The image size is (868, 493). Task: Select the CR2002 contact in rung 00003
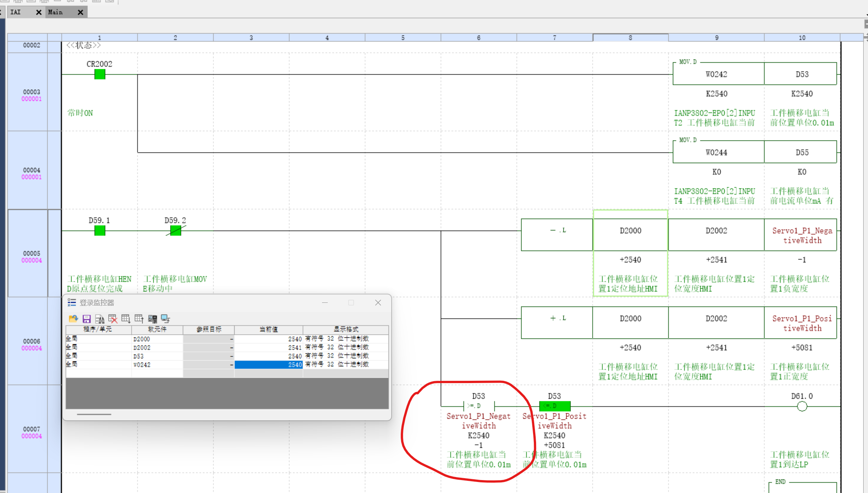tap(100, 74)
